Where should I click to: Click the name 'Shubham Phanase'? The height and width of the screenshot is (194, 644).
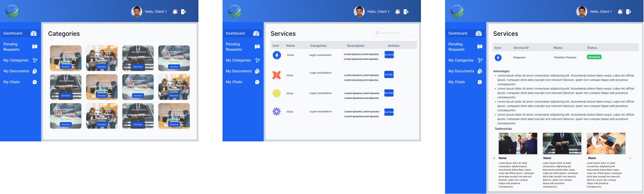click(x=565, y=57)
